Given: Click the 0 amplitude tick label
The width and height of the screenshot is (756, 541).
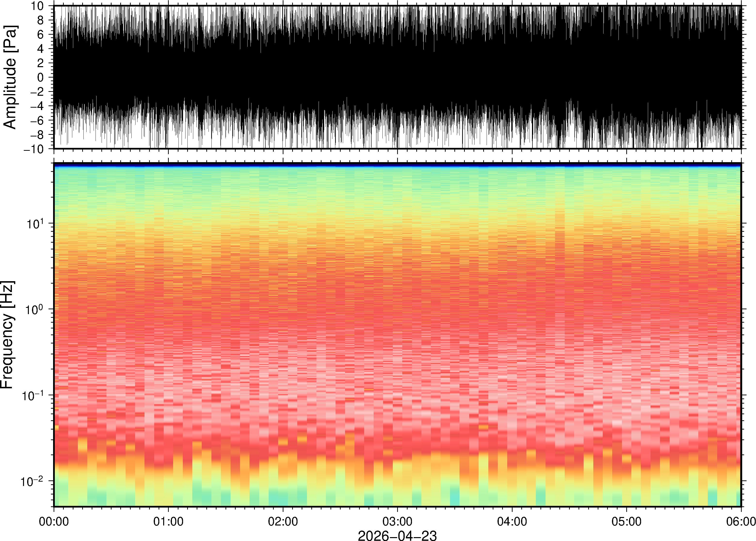Looking at the screenshot, I should point(41,77).
